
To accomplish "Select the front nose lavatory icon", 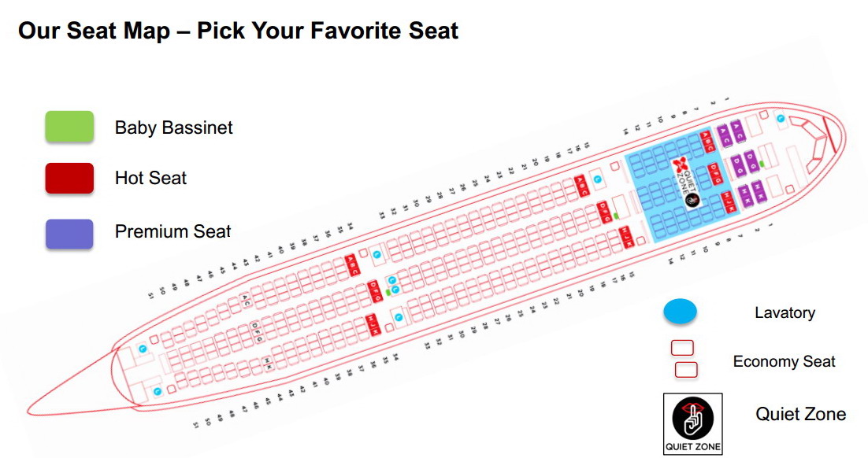I will tap(781, 118).
